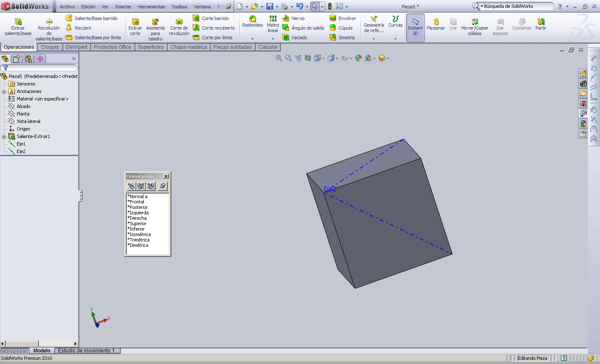The width and height of the screenshot is (600, 364).
Task: Switch to the ConfigurationManager panel tab
Action: point(28,59)
